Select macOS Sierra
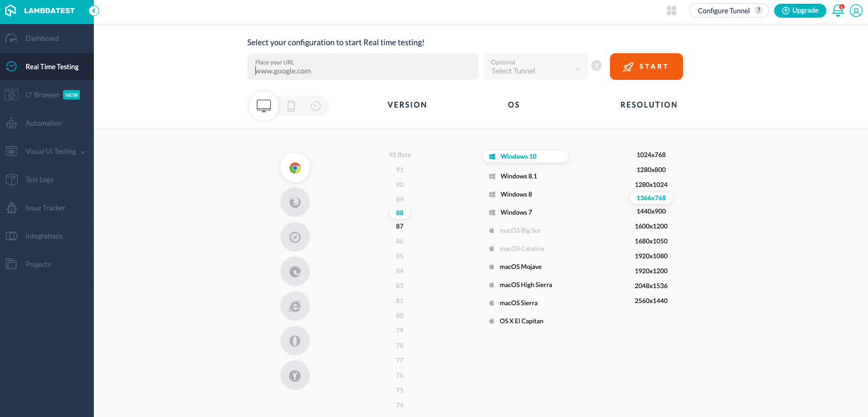Viewport: 868px width, 417px height. [x=513, y=303]
